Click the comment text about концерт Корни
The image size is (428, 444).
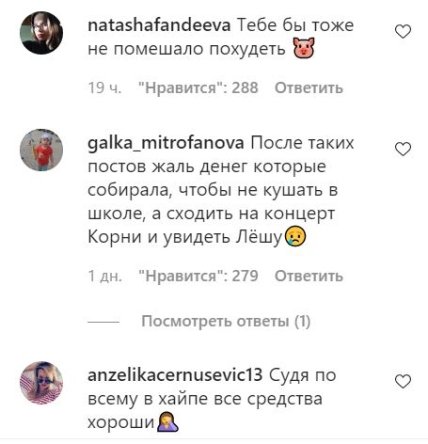tap(213, 190)
